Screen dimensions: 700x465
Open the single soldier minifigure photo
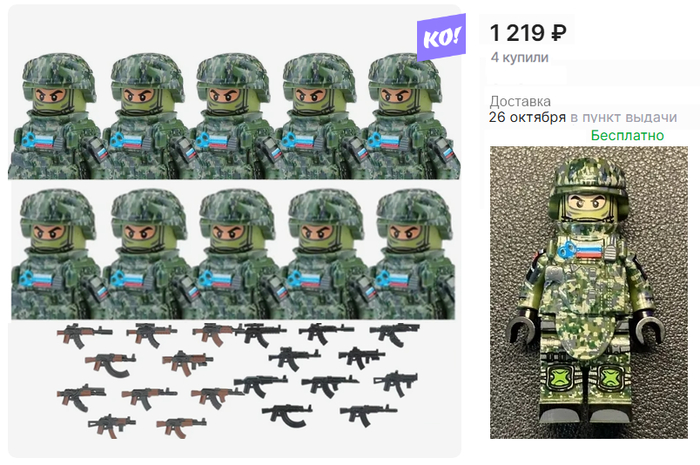(589, 292)
